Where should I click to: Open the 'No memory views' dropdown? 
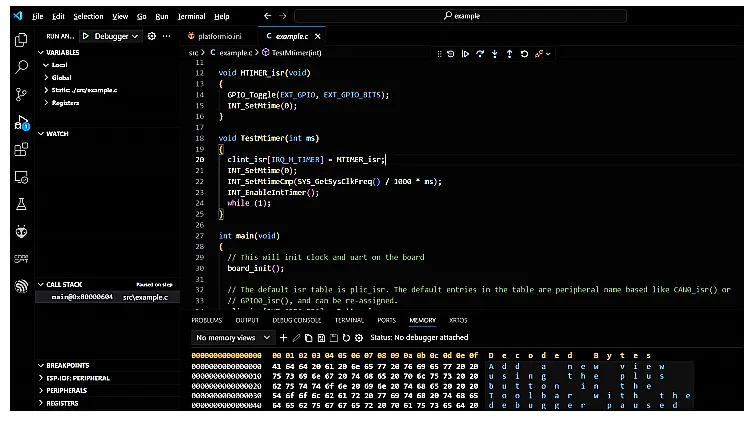(x=232, y=338)
